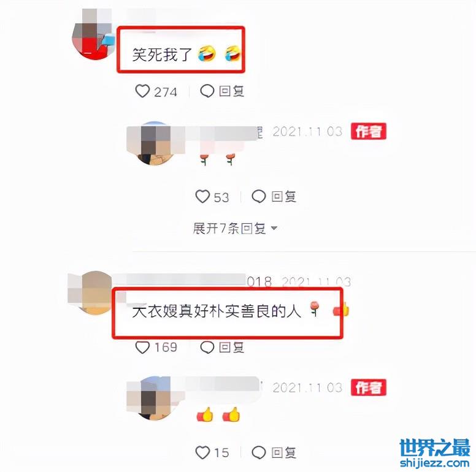Click the dropdown arrow beside 展开7条回复
The height and width of the screenshot is (472, 476).
point(274,228)
